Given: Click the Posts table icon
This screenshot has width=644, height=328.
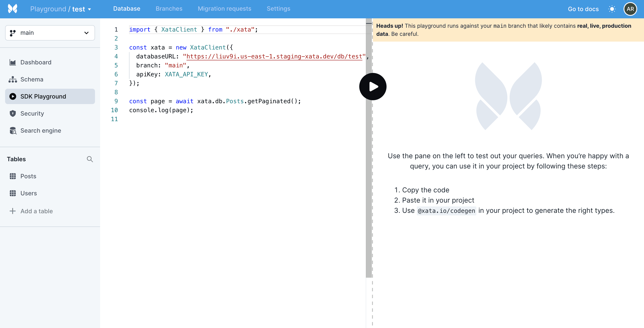Looking at the screenshot, I should 13,176.
